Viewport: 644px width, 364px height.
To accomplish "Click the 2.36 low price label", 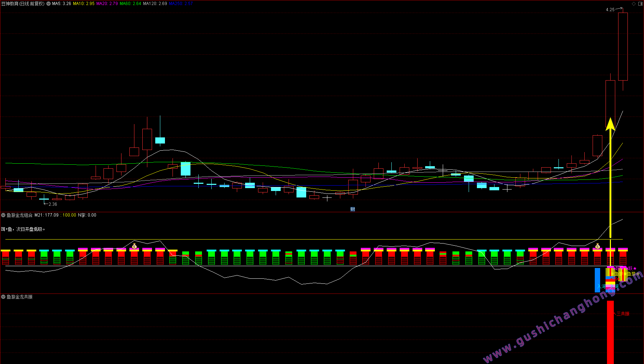I will point(53,204).
